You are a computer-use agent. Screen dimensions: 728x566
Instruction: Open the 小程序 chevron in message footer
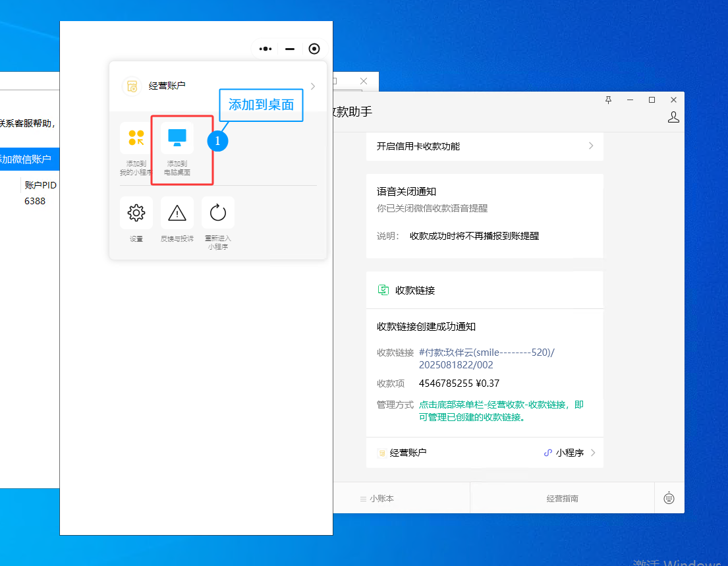pyautogui.click(x=593, y=453)
